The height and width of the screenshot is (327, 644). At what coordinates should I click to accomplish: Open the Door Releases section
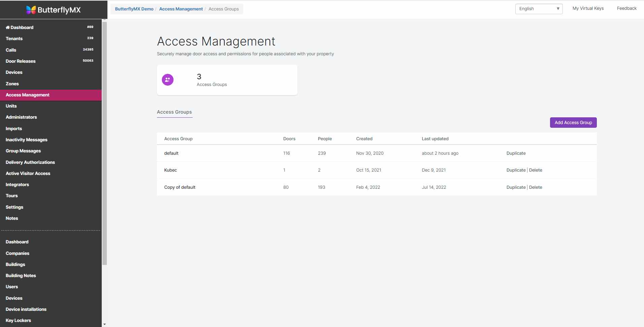click(x=21, y=61)
